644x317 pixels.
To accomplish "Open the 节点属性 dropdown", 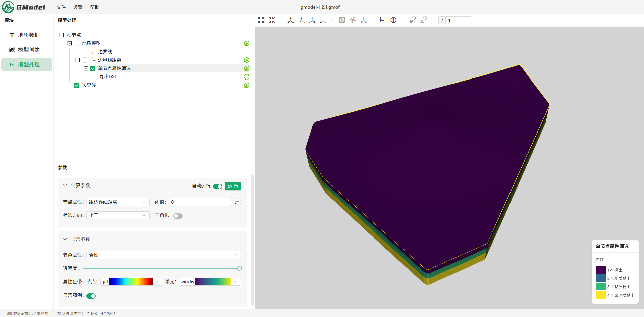I will 118,202.
